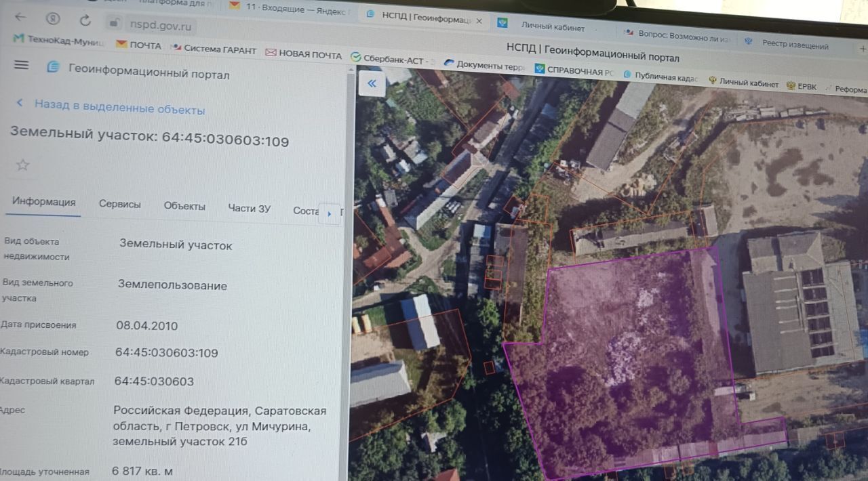Screen dimensions: 868x481
Task: Select the date value '08.04.2010'
Action: point(146,325)
